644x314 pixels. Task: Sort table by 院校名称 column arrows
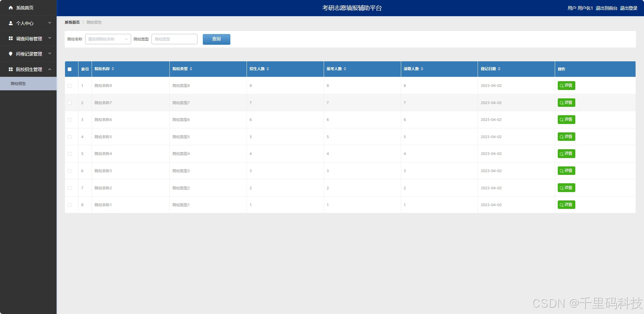point(113,69)
